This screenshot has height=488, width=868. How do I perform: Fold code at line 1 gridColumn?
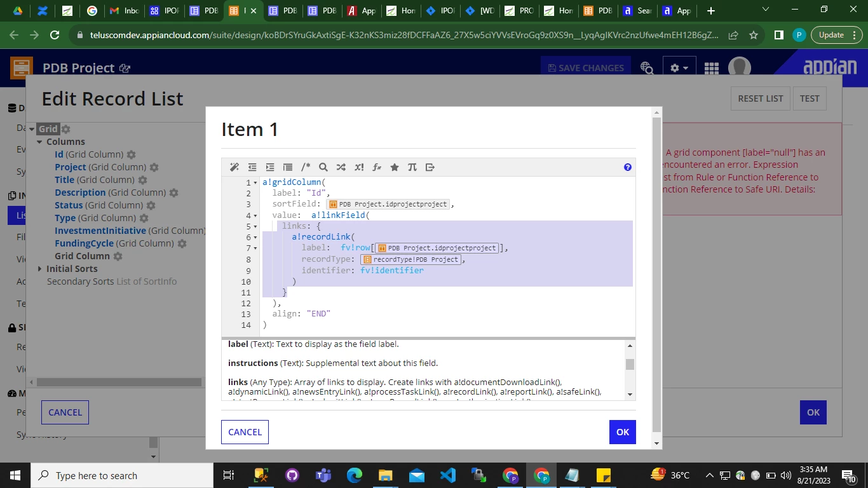pyautogui.click(x=255, y=182)
